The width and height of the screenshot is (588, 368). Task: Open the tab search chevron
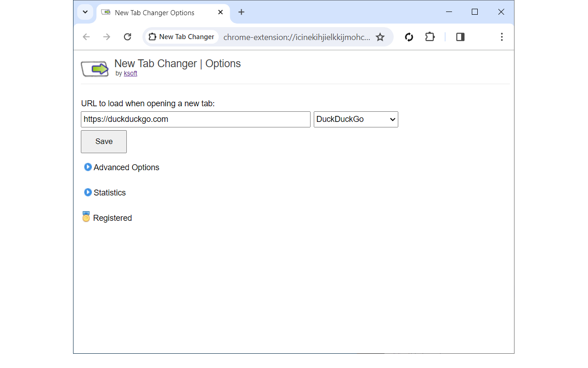85,12
